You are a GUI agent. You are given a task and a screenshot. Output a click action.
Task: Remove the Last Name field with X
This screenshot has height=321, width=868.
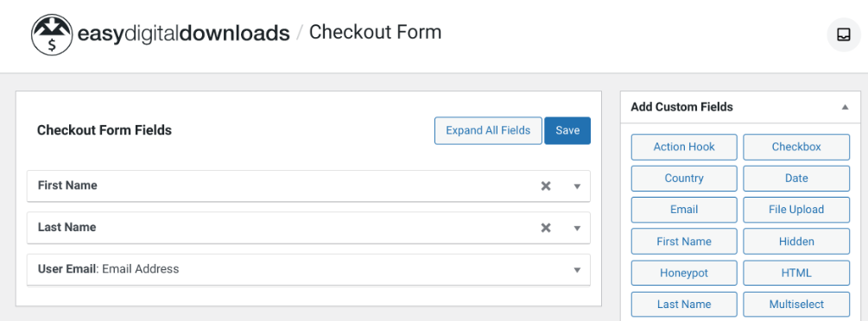click(546, 228)
